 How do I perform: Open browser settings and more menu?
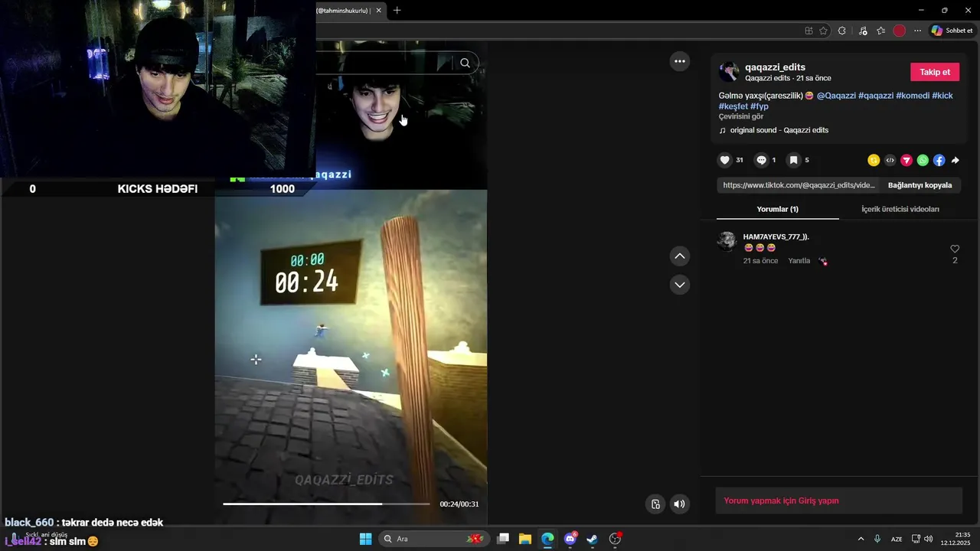pos(918,31)
